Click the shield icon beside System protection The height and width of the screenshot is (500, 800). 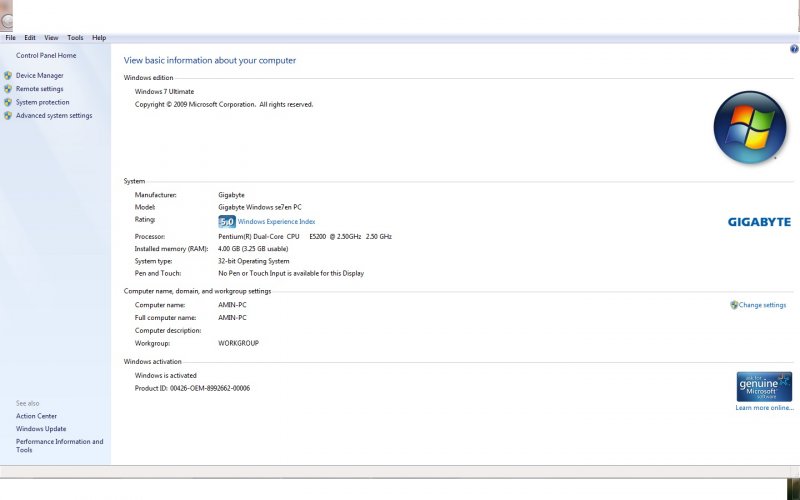8,102
